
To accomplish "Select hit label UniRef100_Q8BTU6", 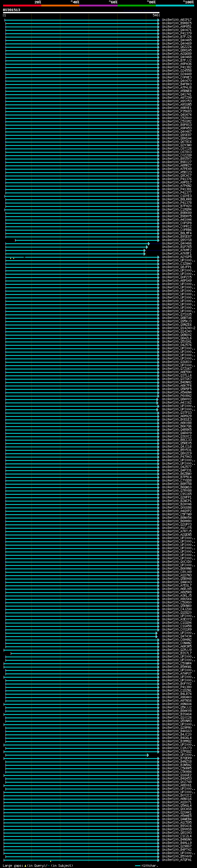I will 176,318.
